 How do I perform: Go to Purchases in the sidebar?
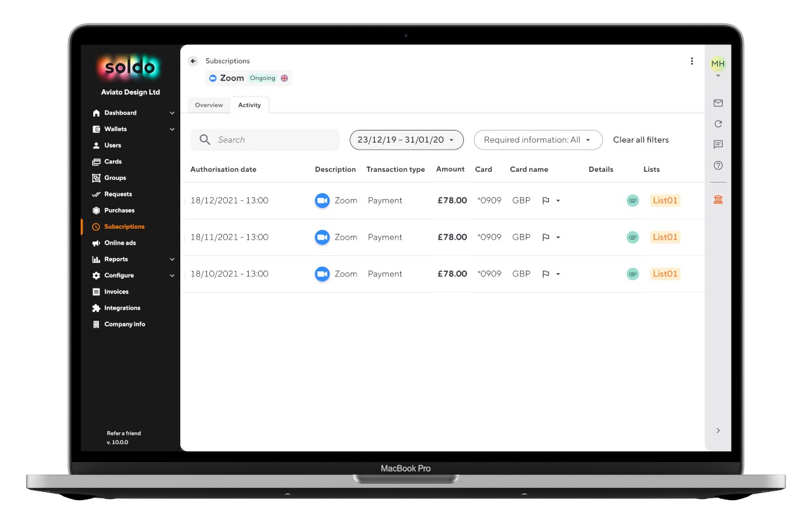click(x=119, y=210)
